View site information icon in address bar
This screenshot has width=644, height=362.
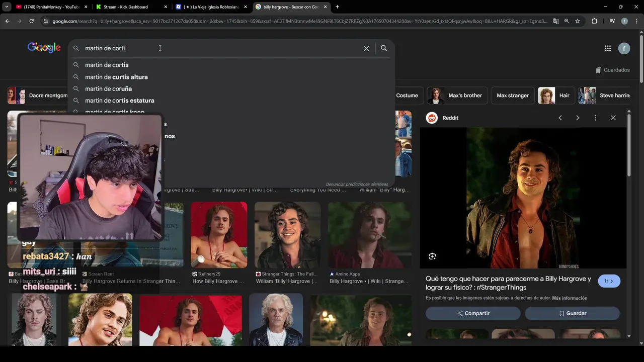coord(46,21)
